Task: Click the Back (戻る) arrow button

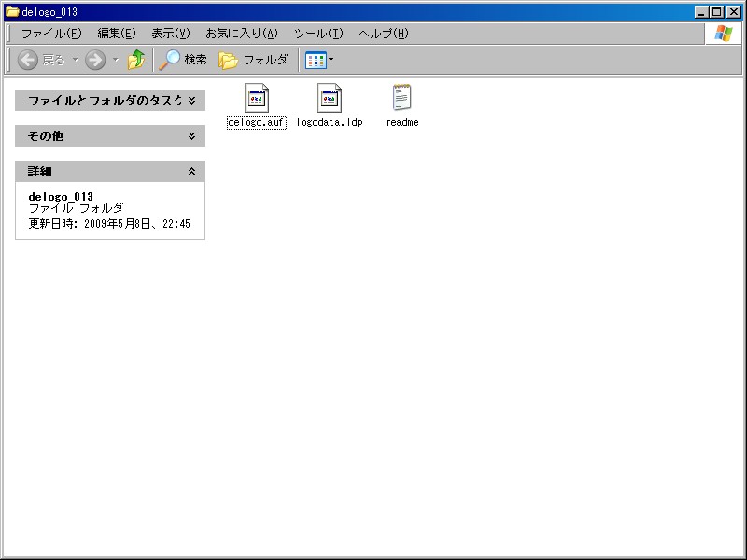Action: [x=28, y=60]
